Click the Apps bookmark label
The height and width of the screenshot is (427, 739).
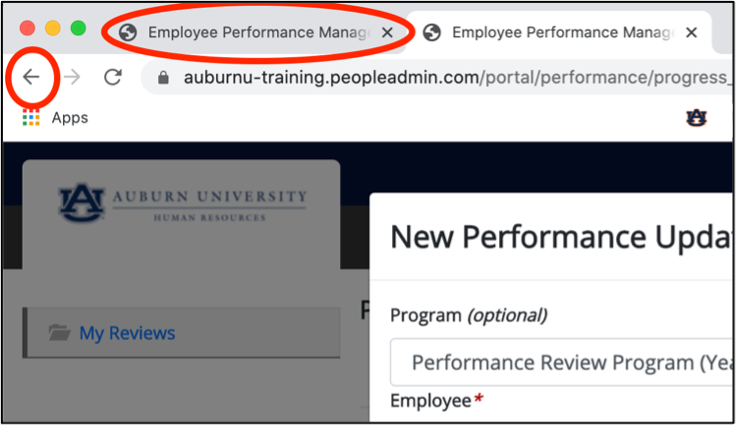[70, 118]
